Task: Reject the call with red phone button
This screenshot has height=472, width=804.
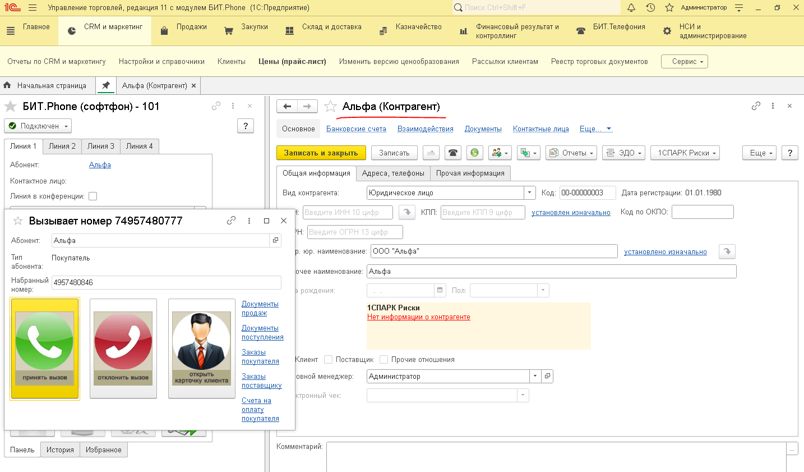Action: [x=123, y=348]
